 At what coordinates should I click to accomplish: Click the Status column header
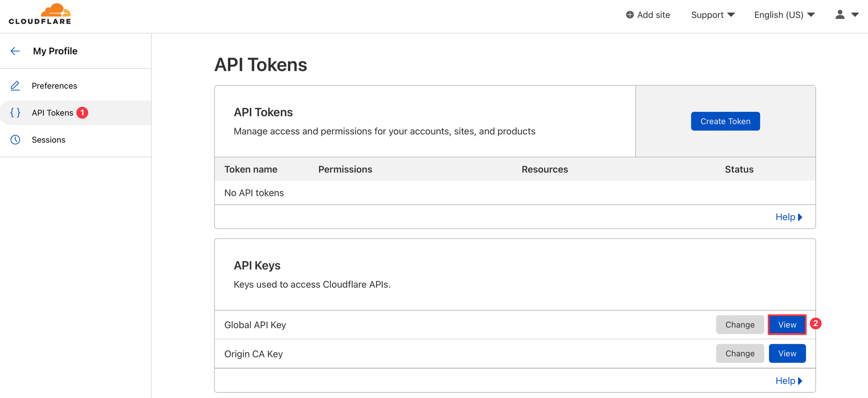point(739,170)
